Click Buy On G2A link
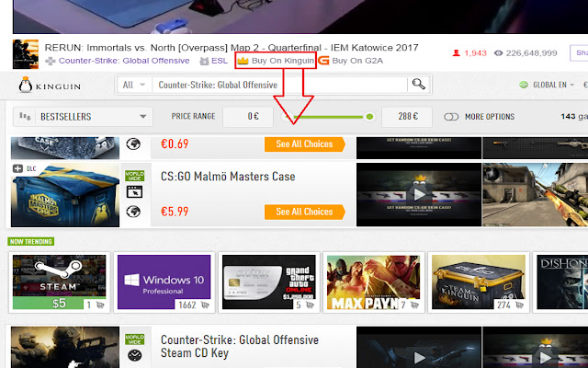This screenshot has height=368, width=588. [357, 61]
